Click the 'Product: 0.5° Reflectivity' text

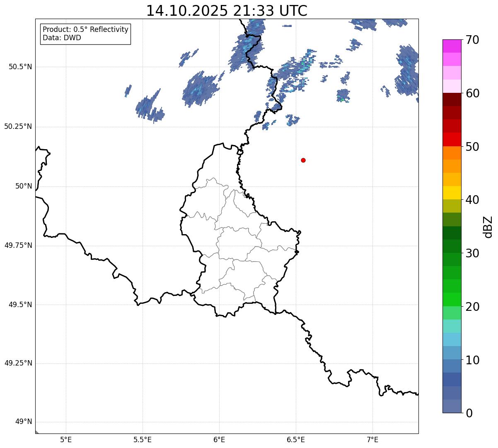pos(85,30)
